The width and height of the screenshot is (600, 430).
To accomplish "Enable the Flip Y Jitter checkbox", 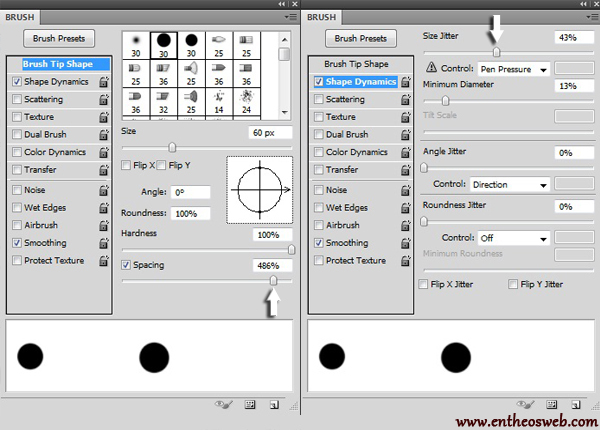I will [513, 284].
